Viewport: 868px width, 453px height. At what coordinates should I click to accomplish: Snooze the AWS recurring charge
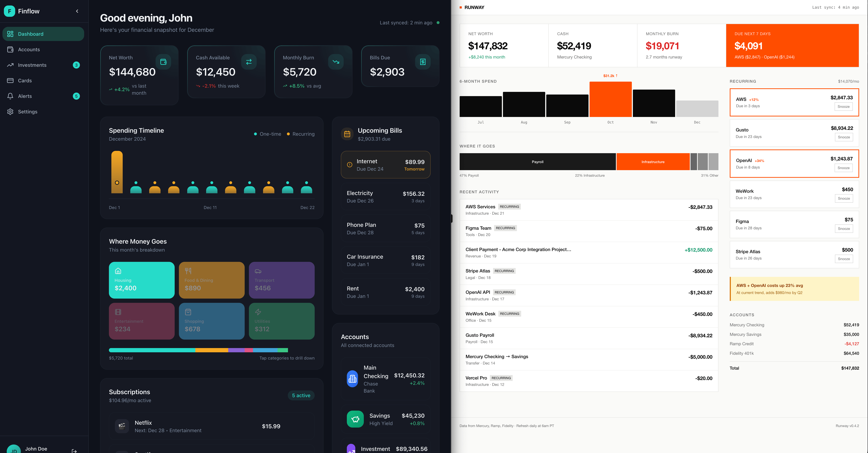pos(843,106)
